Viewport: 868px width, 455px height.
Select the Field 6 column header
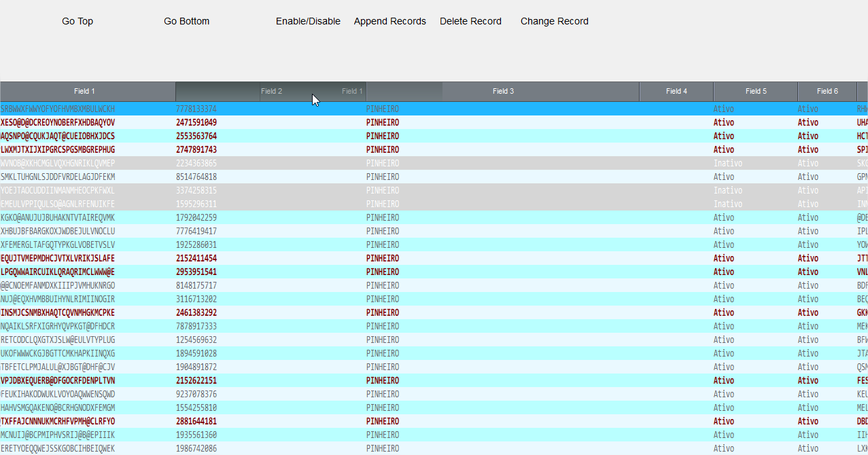click(x=827, y=91)
